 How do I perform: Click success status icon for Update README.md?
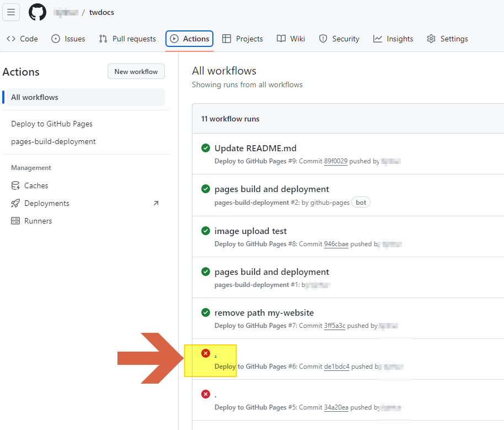click(205, 148)
